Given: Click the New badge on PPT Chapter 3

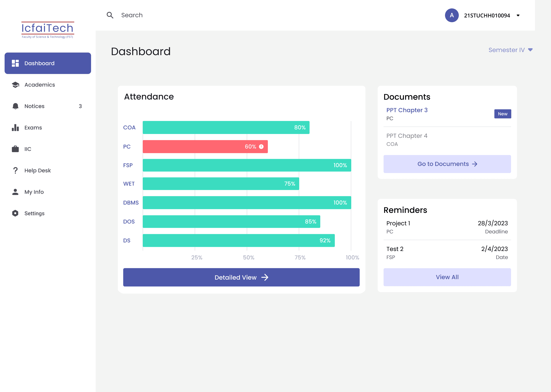Looking at the screenshot, I should [x=503, y=114].
